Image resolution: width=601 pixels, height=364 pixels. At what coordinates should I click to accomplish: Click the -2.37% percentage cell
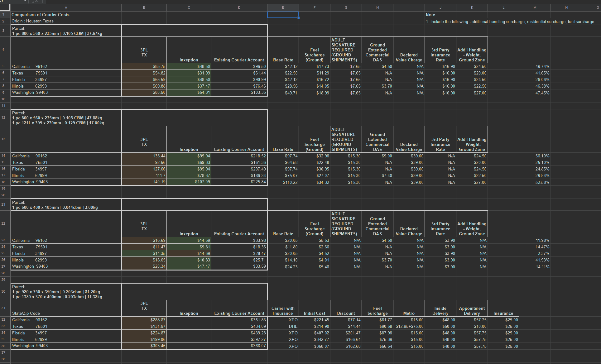(x=535, y=253)
